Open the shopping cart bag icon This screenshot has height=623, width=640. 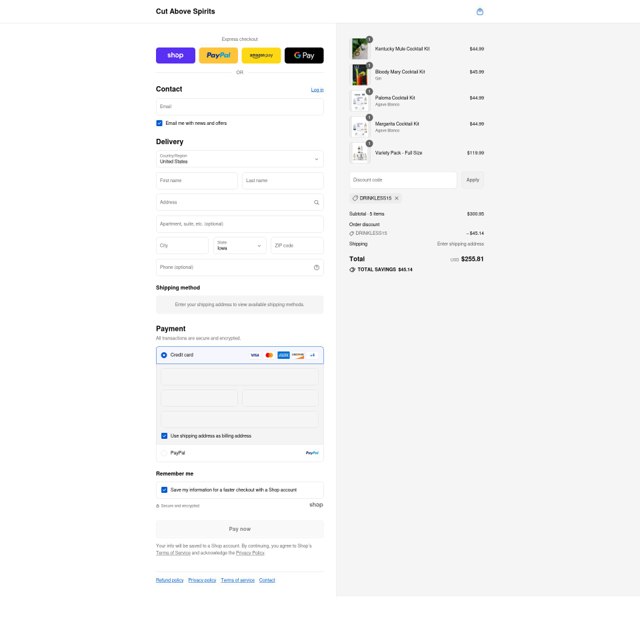click(x=480, y=11)
